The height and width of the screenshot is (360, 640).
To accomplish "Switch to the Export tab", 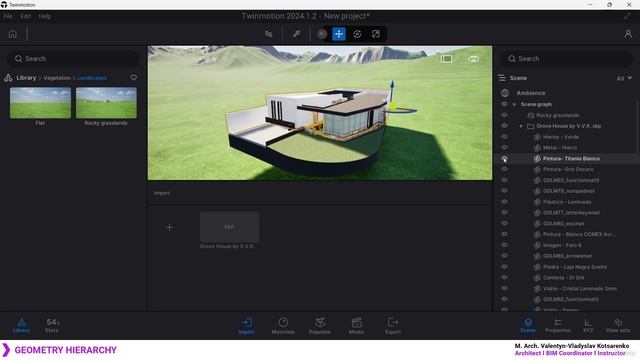I will pyautogui.click(x=393, y=326).
